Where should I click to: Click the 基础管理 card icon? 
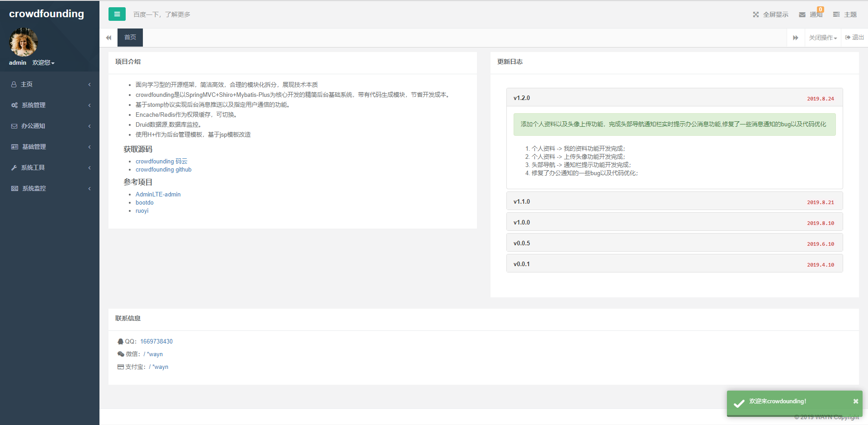point(14,147)
